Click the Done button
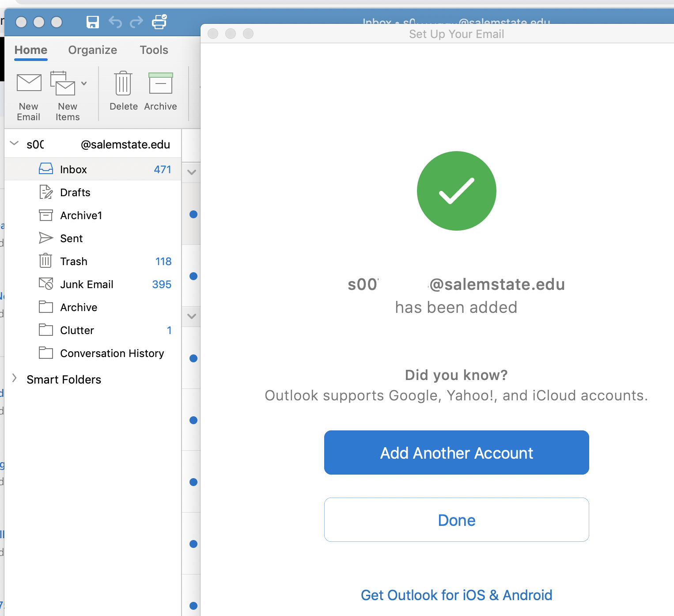Image resolution: width=674 pixels, height=616 pixels. [457, 520]
